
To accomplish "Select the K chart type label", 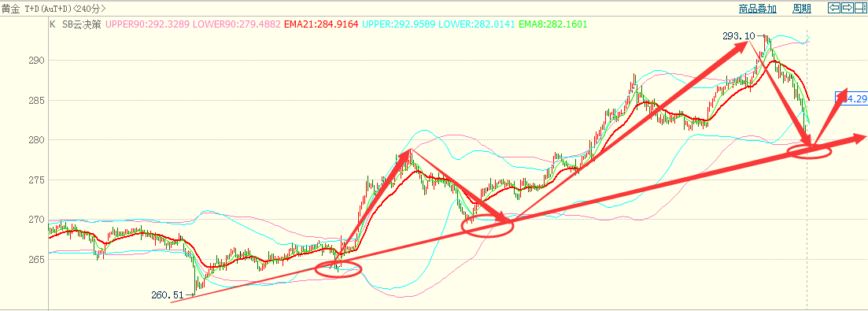I will [54, 24].
